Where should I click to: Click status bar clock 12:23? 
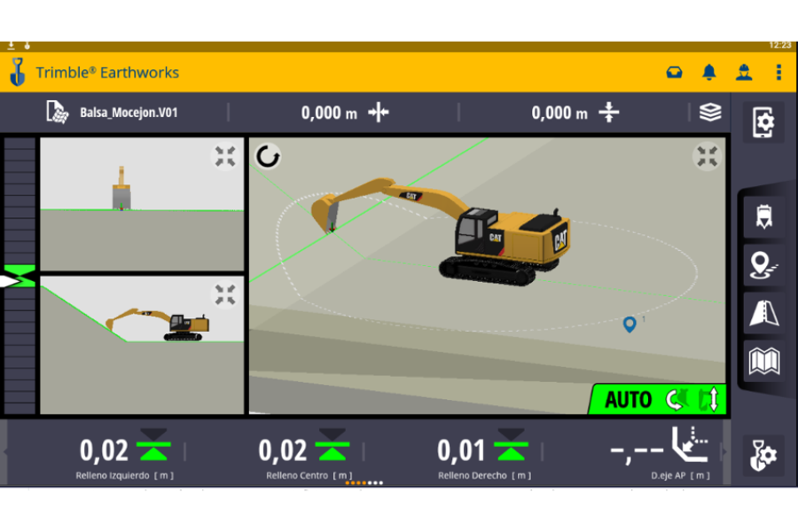[x=780, y=45]
